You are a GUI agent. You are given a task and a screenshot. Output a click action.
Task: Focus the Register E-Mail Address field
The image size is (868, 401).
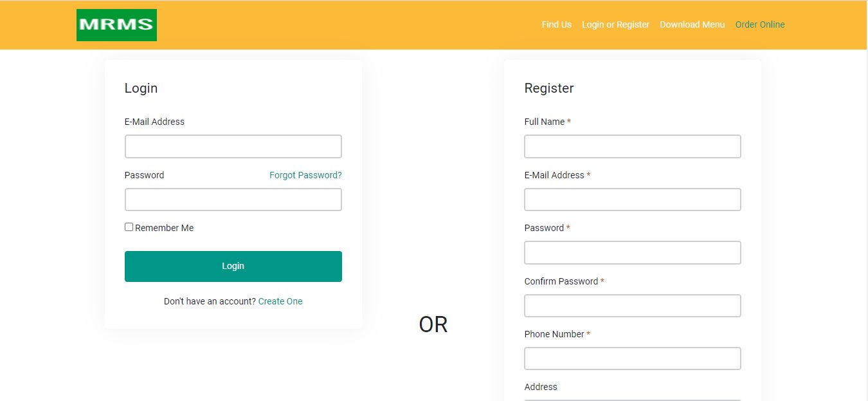click(632, 200)
